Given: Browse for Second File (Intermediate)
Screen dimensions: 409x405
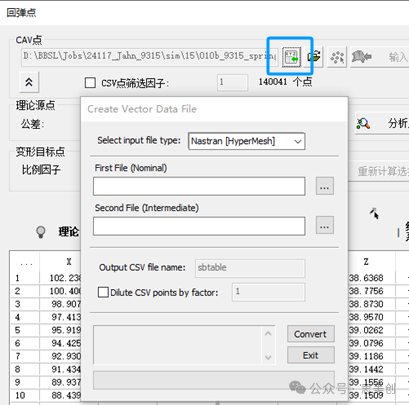Looking at the screenshot, I should (x=325, y=226).
